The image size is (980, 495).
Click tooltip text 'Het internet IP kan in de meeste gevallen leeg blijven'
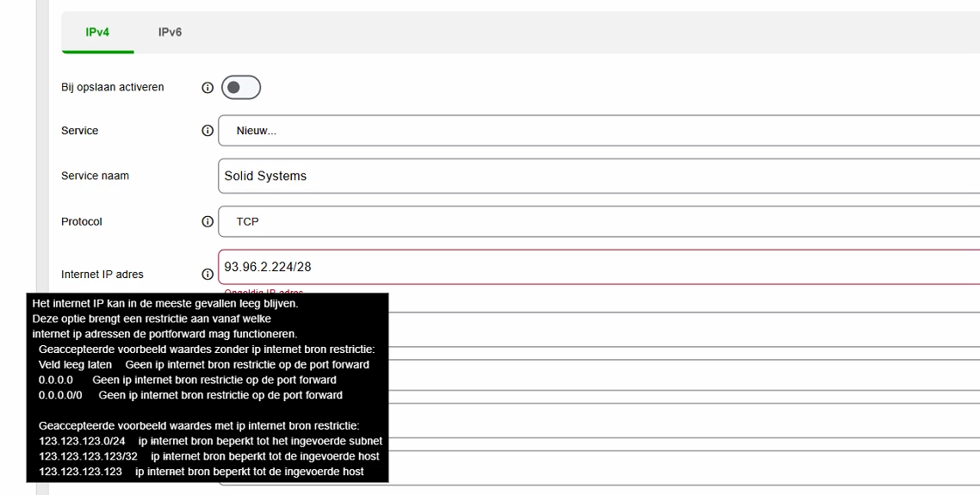tap(165, 303)
